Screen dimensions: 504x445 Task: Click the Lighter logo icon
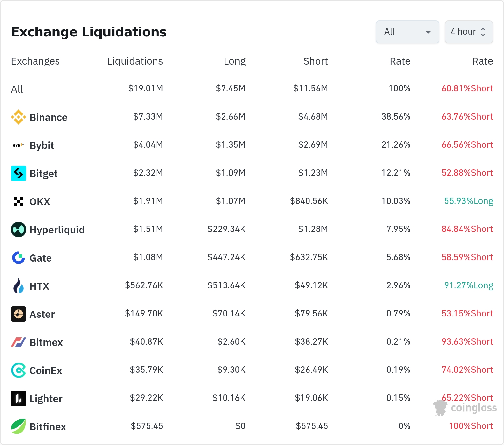[19, 398]
